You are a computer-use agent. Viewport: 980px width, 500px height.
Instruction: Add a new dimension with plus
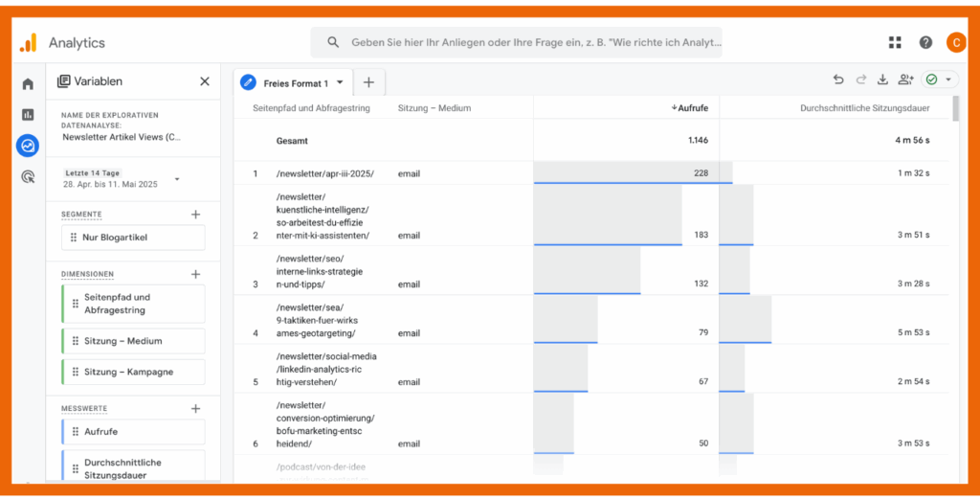pyautogui.click(x=195, y=274)
